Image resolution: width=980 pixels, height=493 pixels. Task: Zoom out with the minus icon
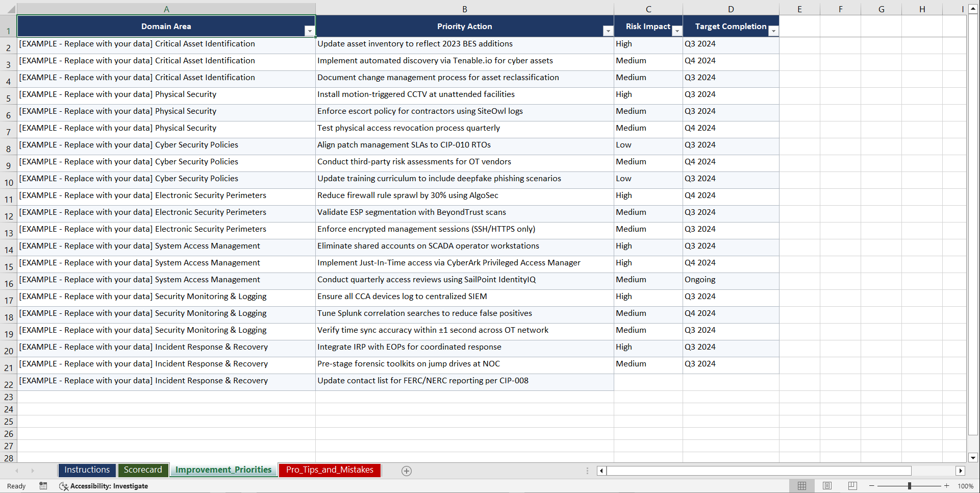(x=871, y=485)
